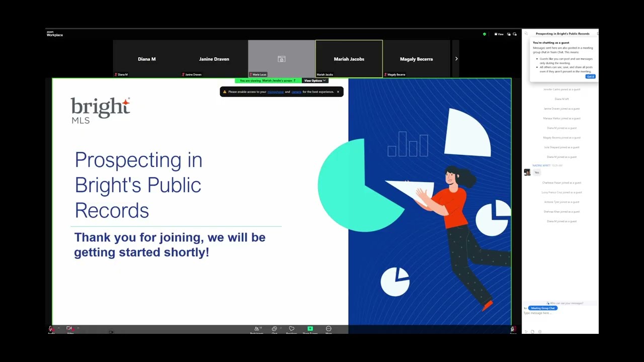Select Janine Draven's video tile
The image size is (644, 362).
214,59
